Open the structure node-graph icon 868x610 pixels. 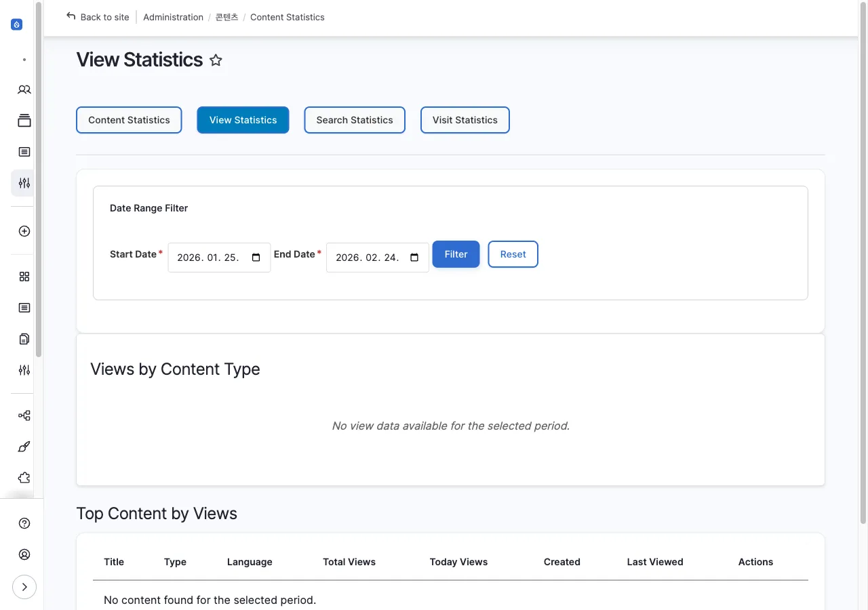click(24, 415)
